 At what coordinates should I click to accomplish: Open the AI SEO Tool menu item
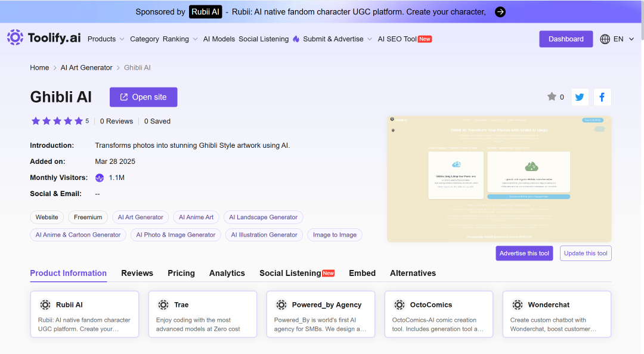404,39
